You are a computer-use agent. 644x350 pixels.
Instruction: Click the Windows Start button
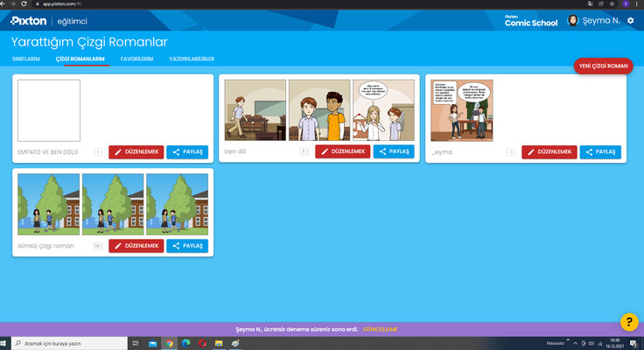(6, 344)
